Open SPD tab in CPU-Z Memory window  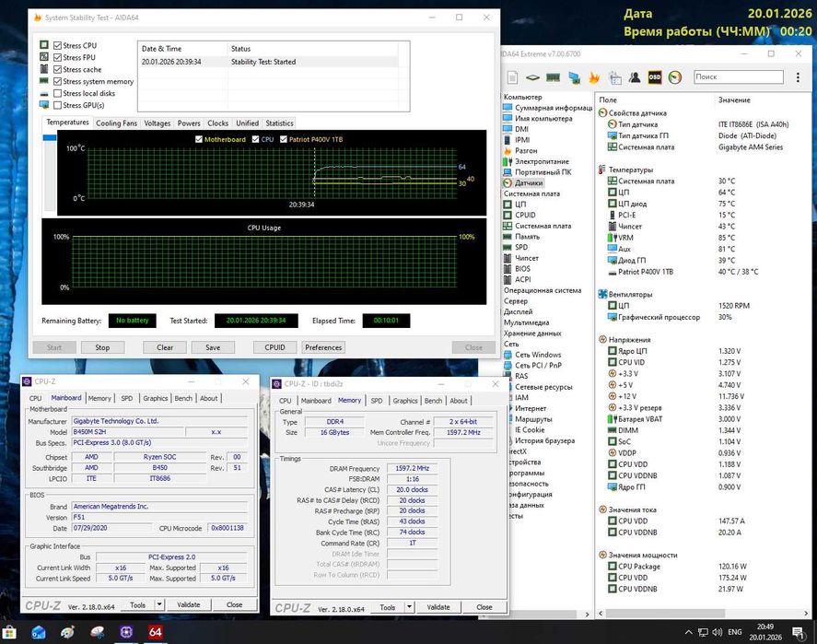[376, 401]
